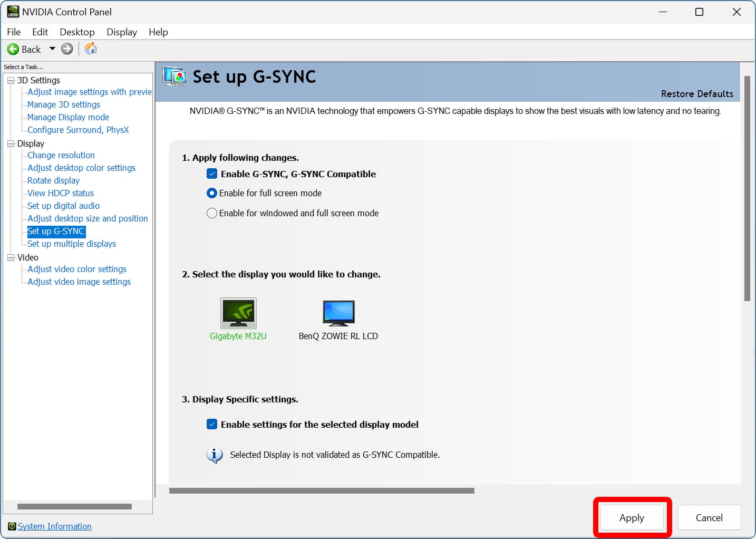This screenshot has height=539, width=756.
Task: Open the Help menu
Action: [158, 32]
